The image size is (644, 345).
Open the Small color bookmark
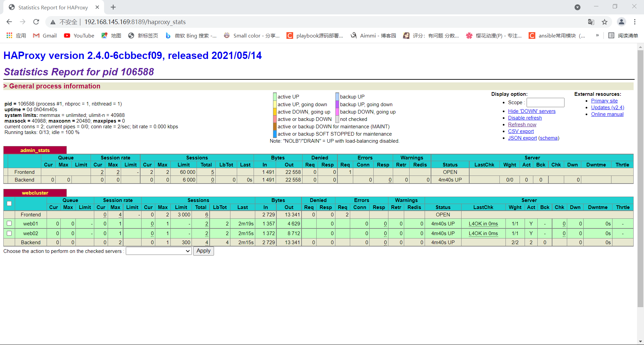coord(252,36)
